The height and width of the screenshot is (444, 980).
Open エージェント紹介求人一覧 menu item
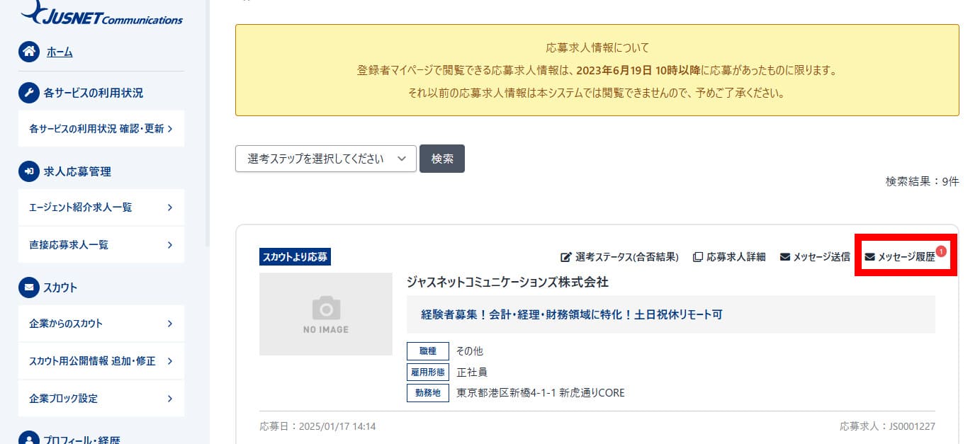point(101,207)
